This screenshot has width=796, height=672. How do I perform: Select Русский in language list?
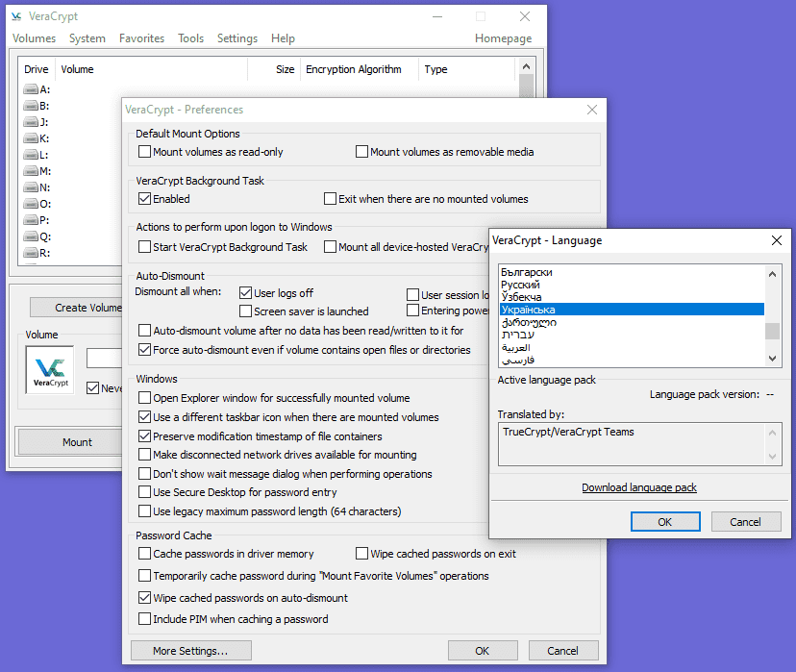point(632,285)
